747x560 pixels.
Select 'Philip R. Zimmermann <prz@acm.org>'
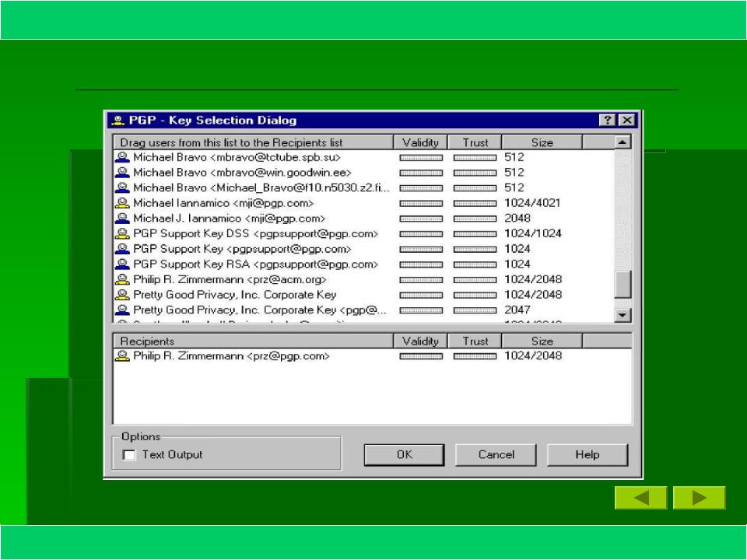230,279
